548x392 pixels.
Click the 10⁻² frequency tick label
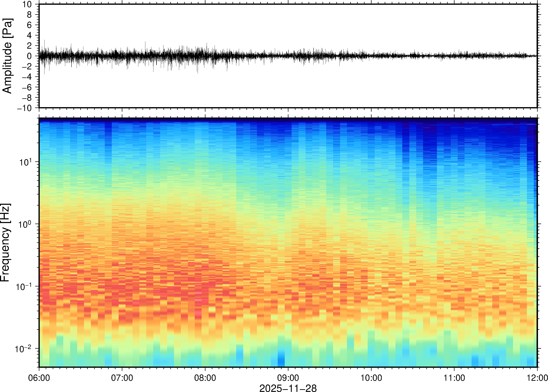[x=23, y=349]
